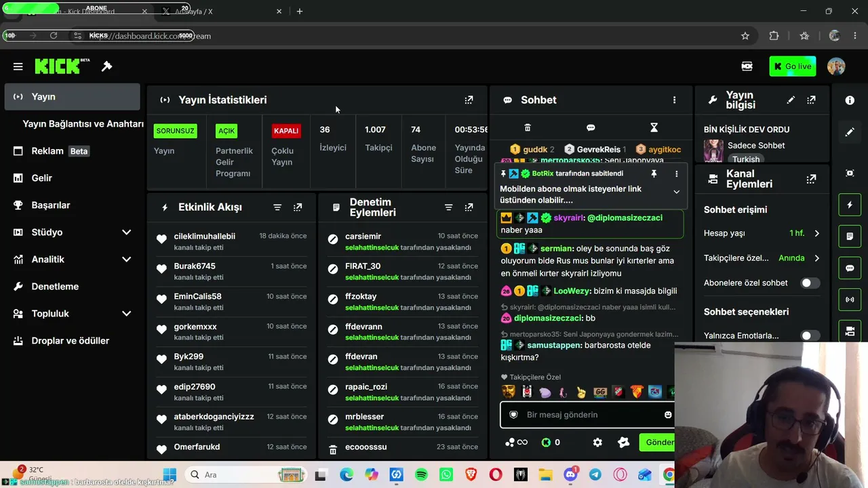The width and height of the screenshot is (868, 488).
Task: Click the hourglass slow-mode icon in Sohbet
Action: [654, 127]
